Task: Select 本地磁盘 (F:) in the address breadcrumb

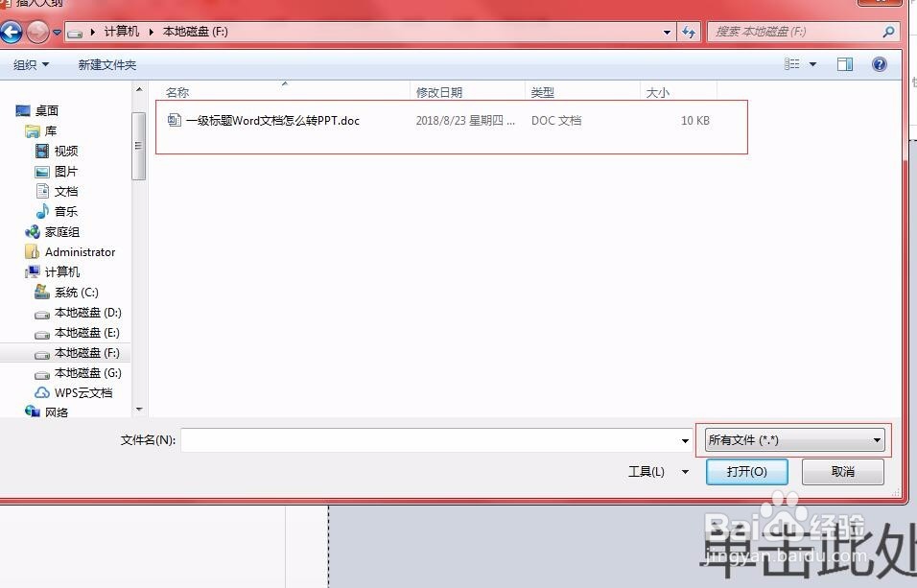Action: [196, 32]
